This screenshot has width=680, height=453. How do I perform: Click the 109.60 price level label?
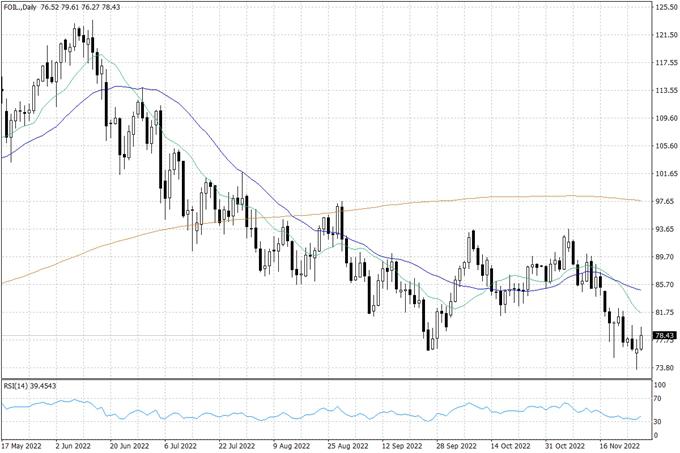tap(666, 118)
